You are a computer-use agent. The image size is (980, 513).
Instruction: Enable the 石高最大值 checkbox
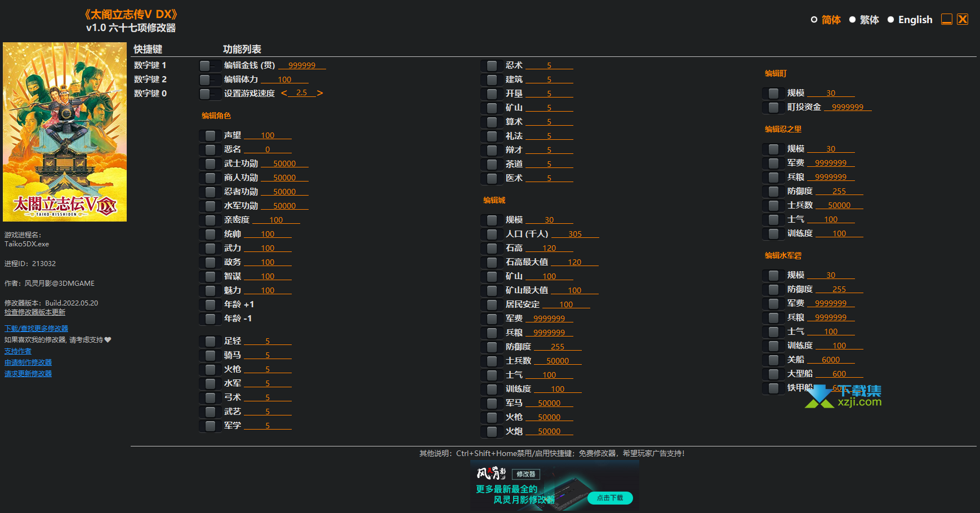click(x=491, y=262)
